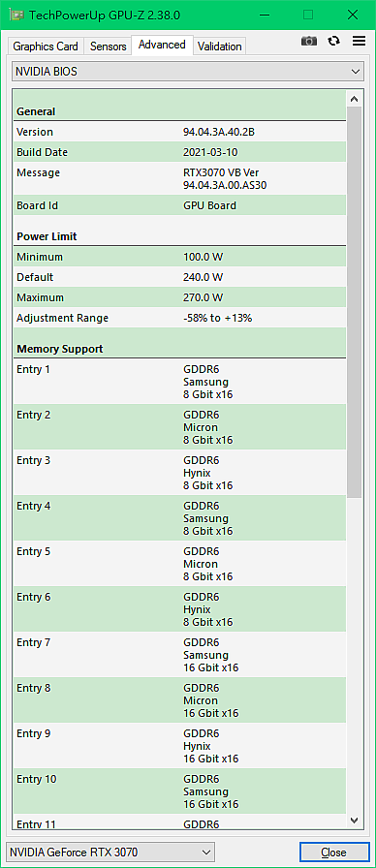The height and width of the screenshot is (868, 376).
Task: Select the Entry 1 memory support row
Action: coord(180,382)
